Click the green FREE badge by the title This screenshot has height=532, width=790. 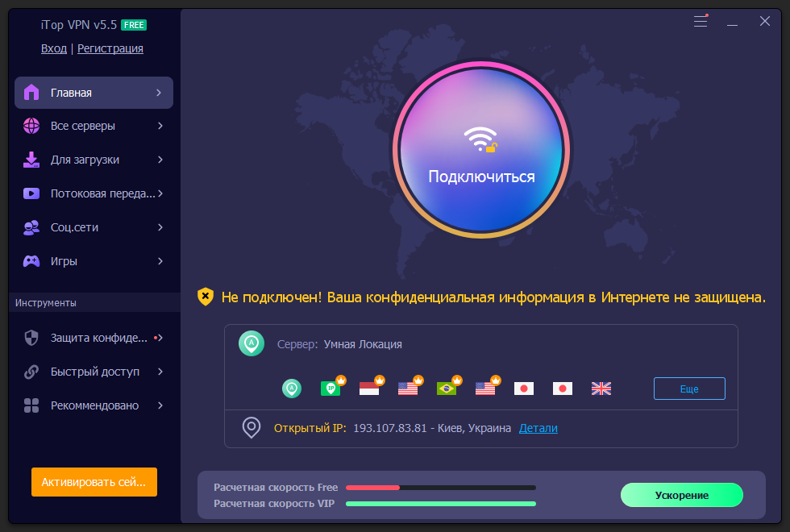(134, 25)
